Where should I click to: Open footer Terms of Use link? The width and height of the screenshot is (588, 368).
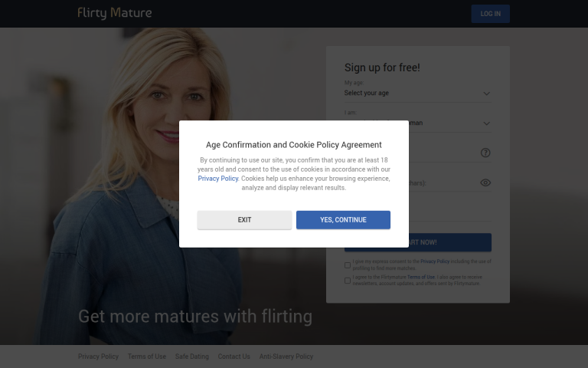tap(147, 356)
